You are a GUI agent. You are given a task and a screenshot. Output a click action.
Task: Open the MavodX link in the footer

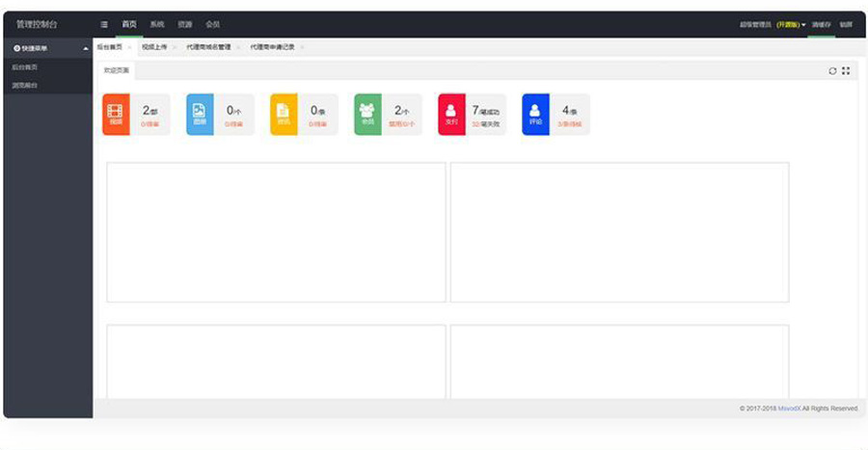click(789, 409)
